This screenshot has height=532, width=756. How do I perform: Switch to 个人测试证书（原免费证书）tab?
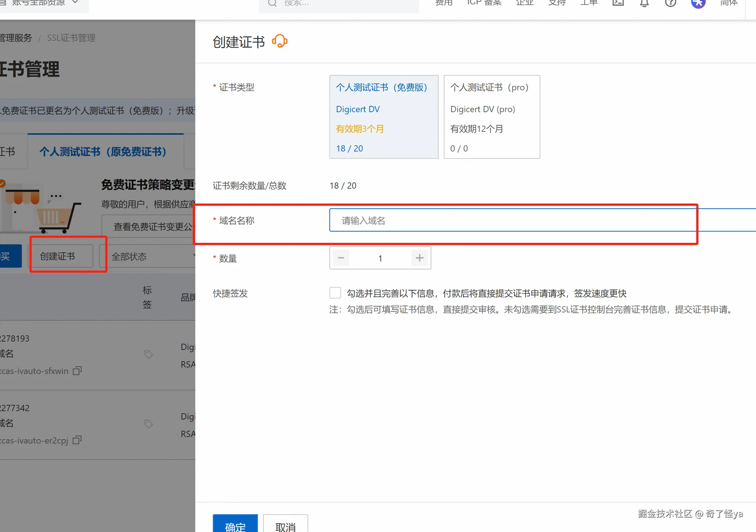coord(103,152)
